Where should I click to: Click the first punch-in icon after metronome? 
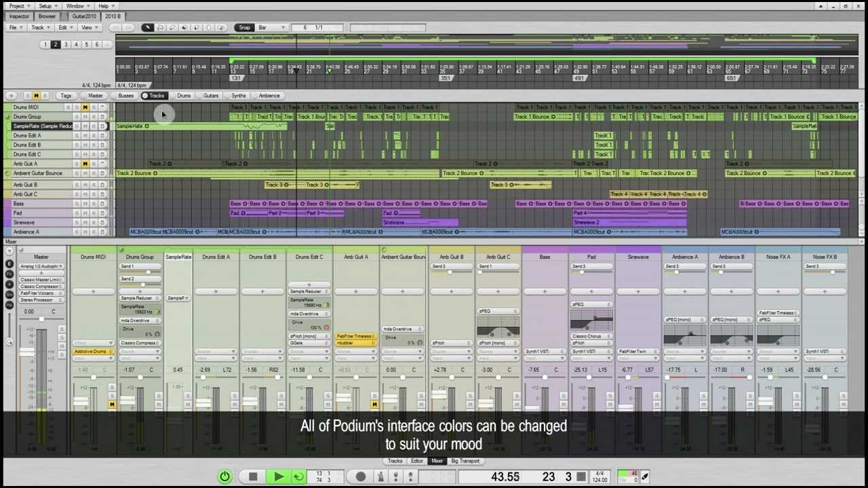(x=396, y=476)
